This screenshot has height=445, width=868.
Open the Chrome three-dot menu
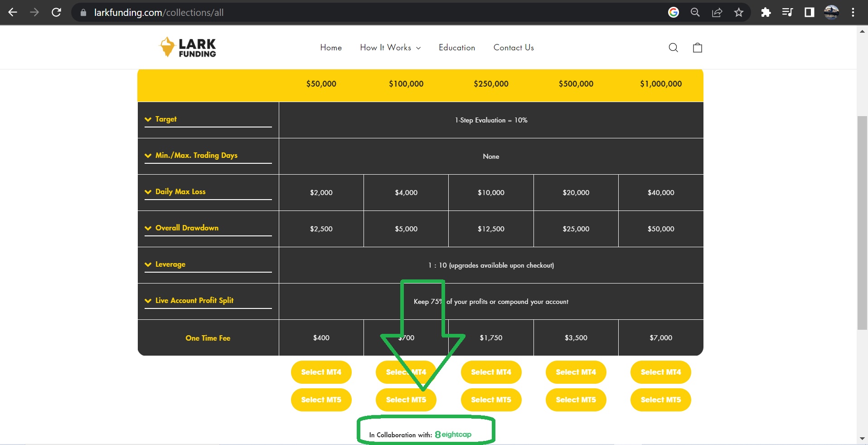853,12
